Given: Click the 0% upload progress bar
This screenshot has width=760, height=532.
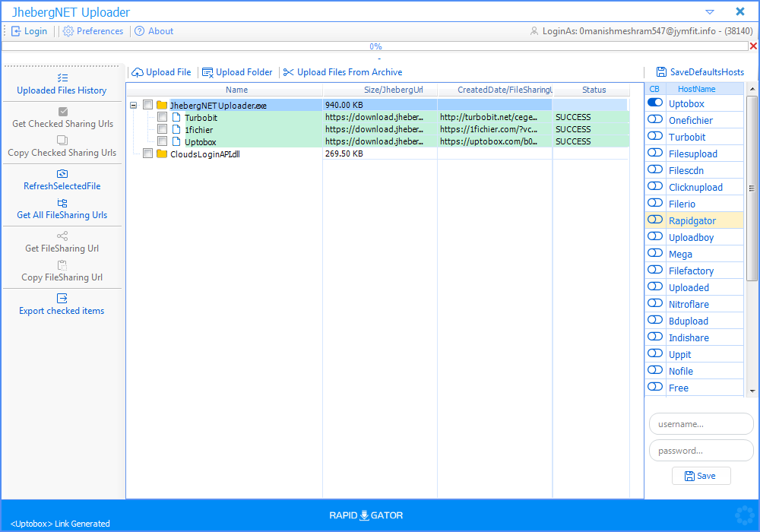Looking at the screenshot, I should coord(375,46).
